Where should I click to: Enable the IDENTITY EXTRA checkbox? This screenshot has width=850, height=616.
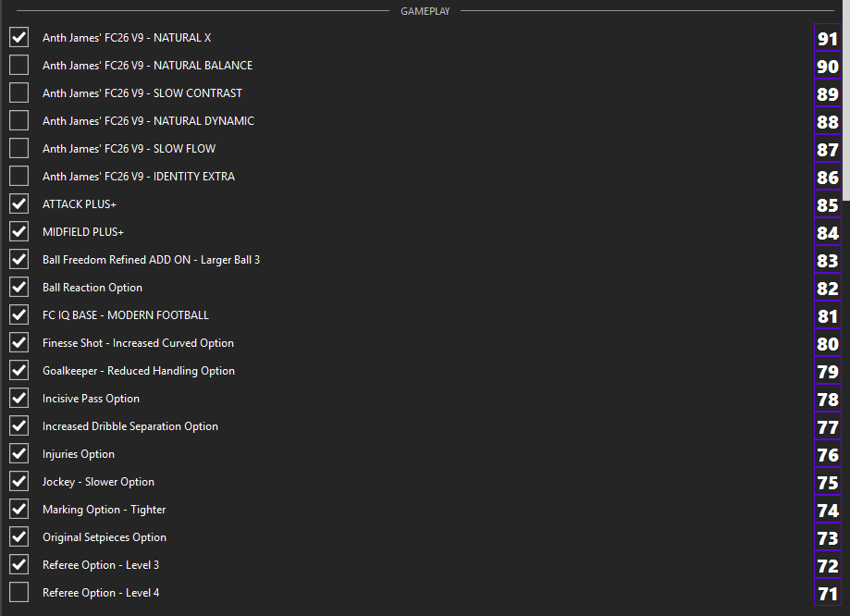pyautogui.click(x=19, y=176)
